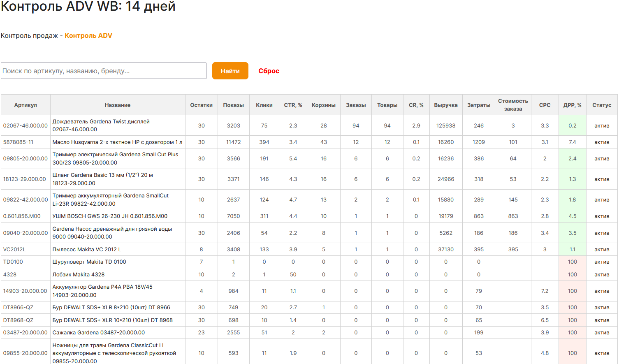Click product name Аккумулятор Gardena P4A PBA
The width and height of the screenshot is (619, 364).
point(102,291)
